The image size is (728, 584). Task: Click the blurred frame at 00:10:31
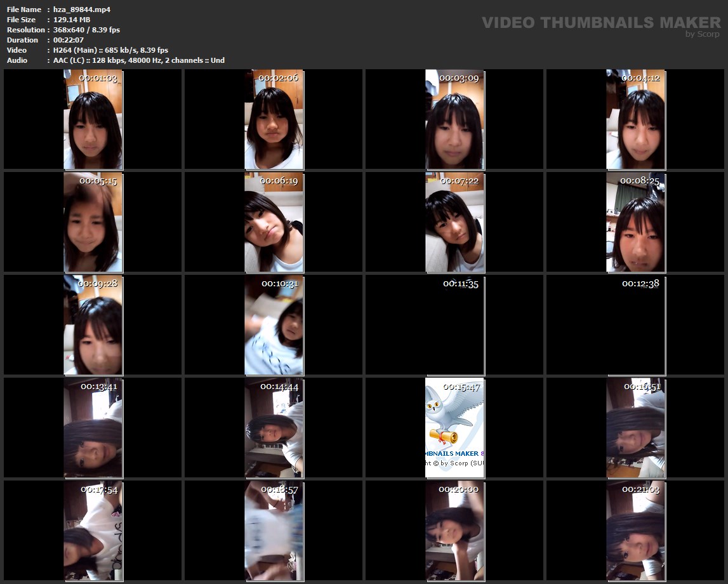point(274,325)
